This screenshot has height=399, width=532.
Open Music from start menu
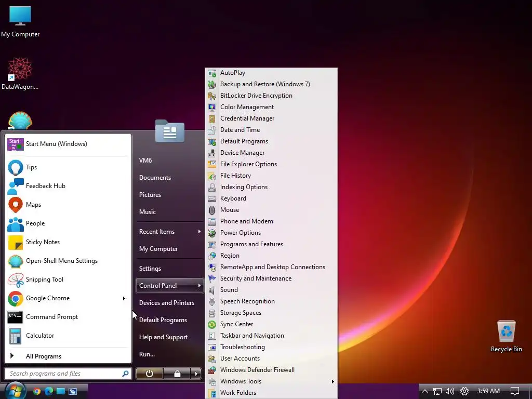[x=169, y=212]
